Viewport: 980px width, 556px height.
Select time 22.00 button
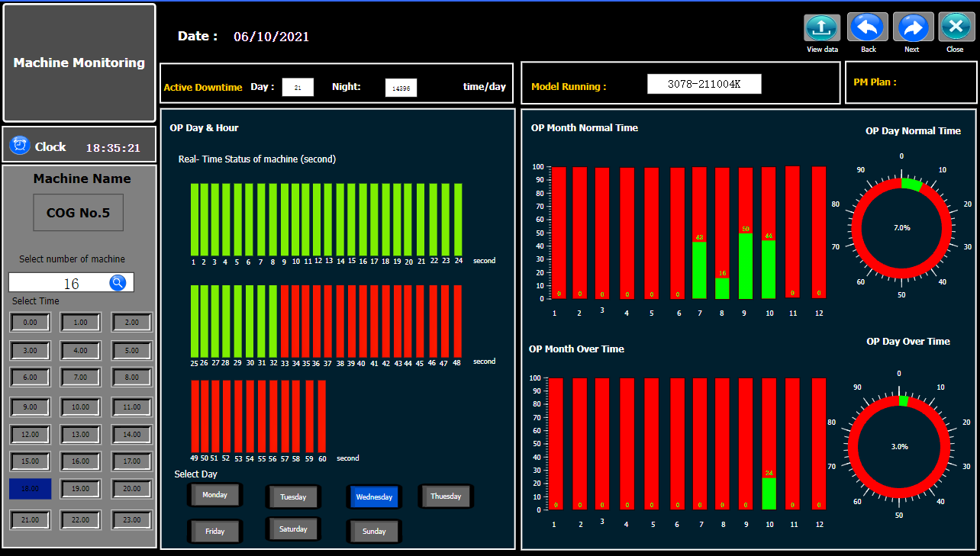81,520
